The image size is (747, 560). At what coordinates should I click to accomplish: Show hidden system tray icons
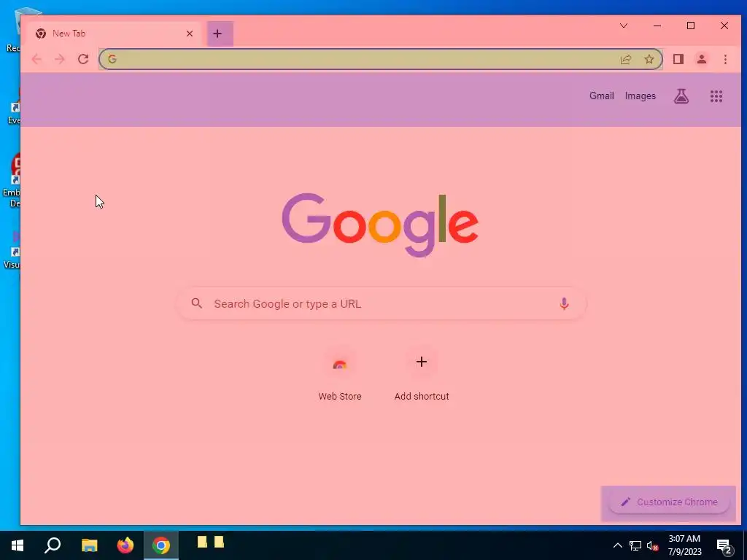point(617,545)
